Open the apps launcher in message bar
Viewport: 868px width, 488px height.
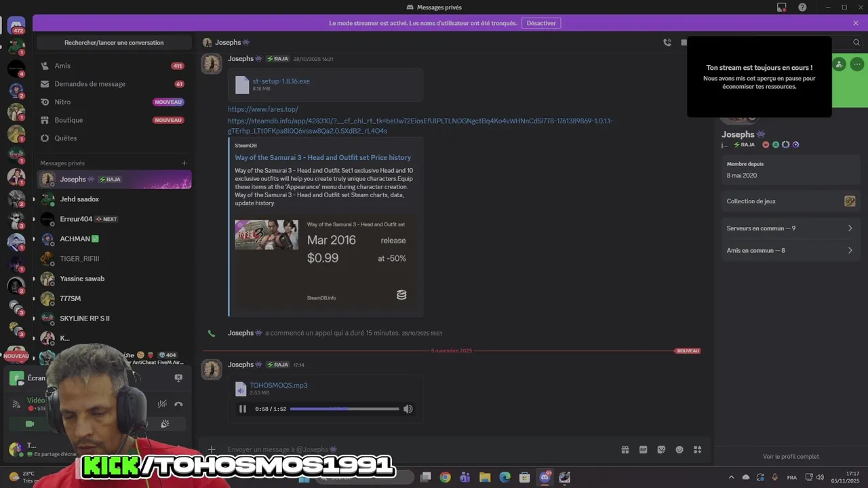(697, 449)
